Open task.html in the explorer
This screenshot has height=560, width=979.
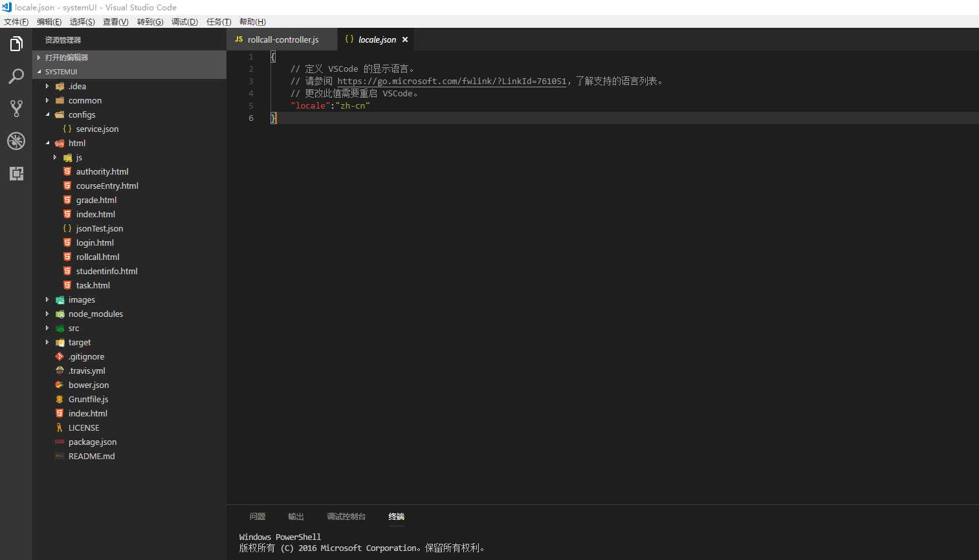point(93,285)
